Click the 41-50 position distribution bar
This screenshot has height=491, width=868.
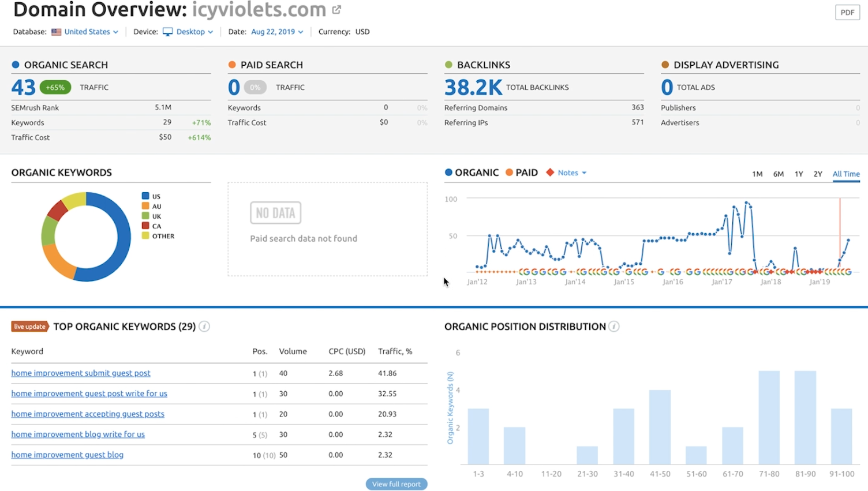(x=660, y=428)
